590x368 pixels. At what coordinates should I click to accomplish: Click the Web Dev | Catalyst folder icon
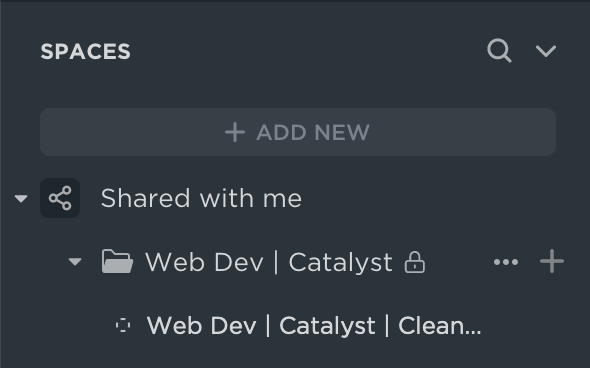tap(117, 262)
